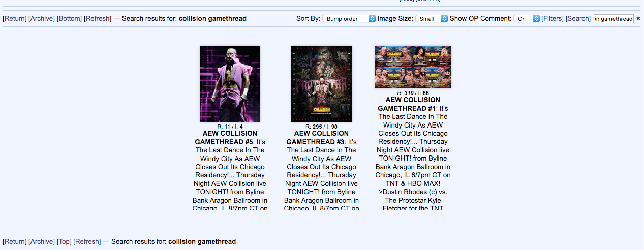
Task: Click the top 'collision gamethread' search results text
Action: click(212, 19)
